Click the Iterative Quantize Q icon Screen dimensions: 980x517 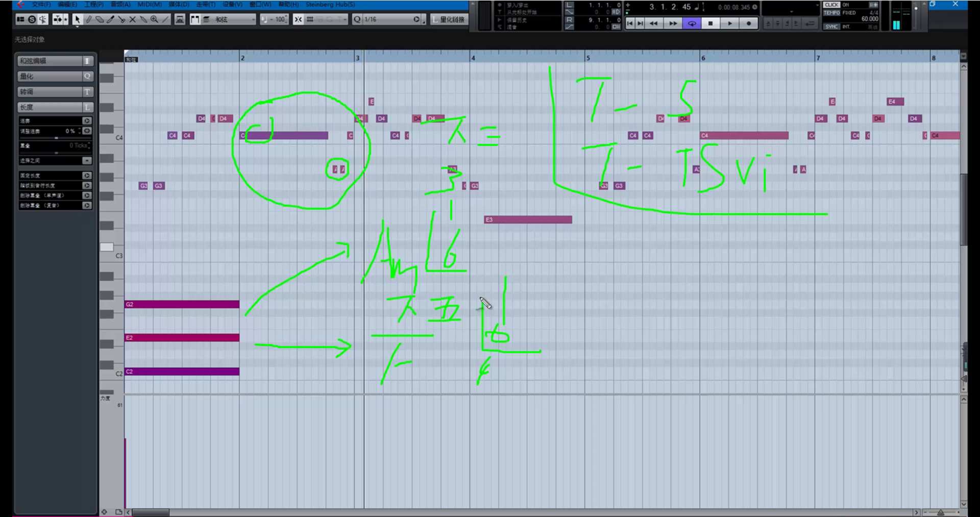pyautogui.click(x=357, y=19)
